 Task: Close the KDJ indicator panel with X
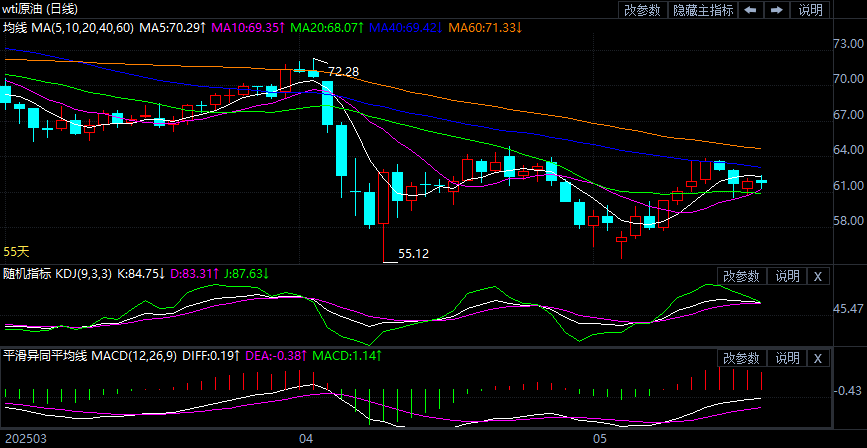tap(818, 276)
